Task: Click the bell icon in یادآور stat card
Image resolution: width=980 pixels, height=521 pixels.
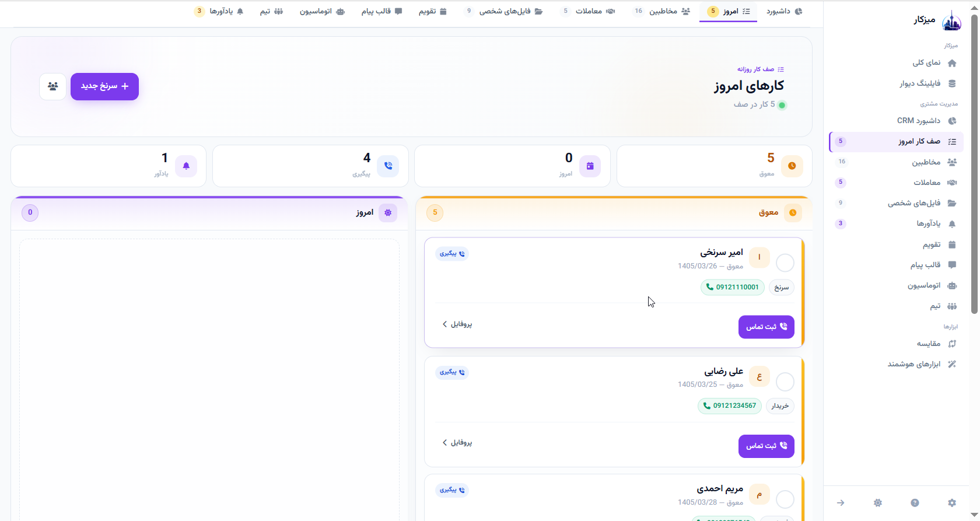Action: click(186, 166)
